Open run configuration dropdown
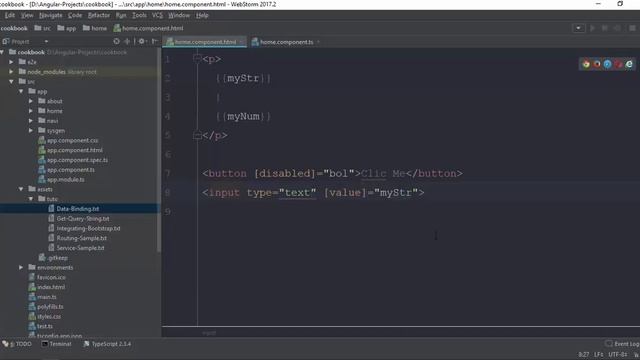Image resolution: width=640 pixels, height=360 pixels. pos(578,28)
